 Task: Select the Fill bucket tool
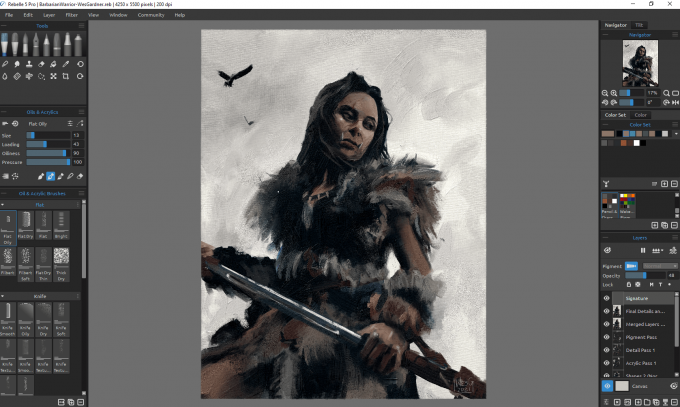pyautogui.click(x=53, y=64)
